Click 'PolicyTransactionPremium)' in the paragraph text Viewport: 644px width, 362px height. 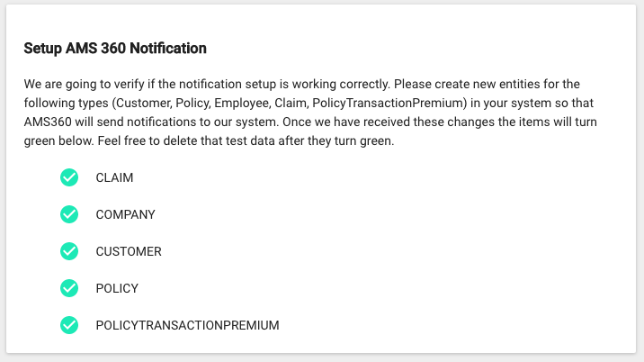[x=389, y=103]
